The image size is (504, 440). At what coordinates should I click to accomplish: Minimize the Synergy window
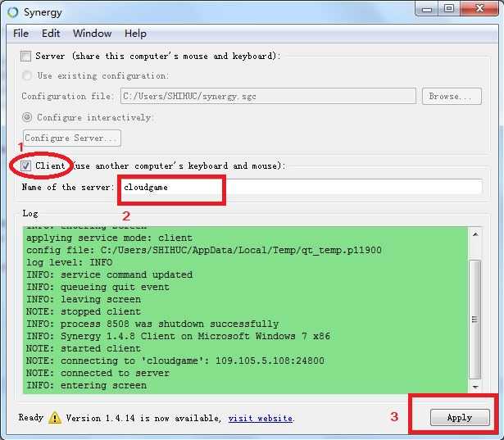[427, 9]
